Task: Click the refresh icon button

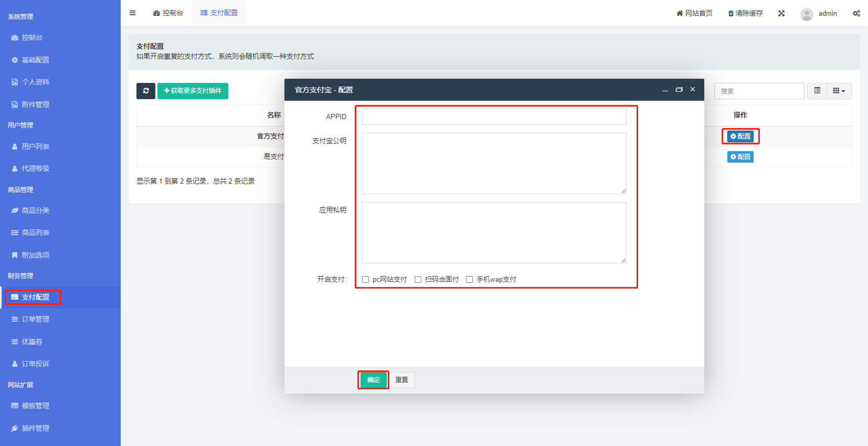Action: pyautogui.click(x=146, y=91)
